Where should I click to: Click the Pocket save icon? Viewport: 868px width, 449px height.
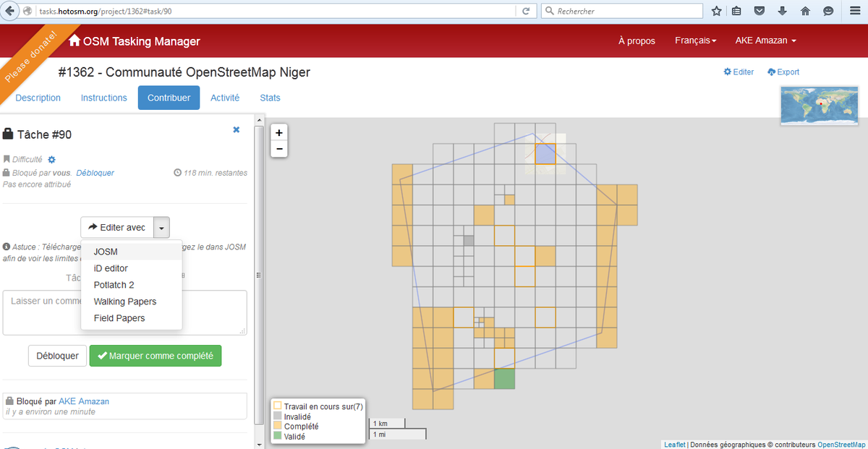[759, 11]
